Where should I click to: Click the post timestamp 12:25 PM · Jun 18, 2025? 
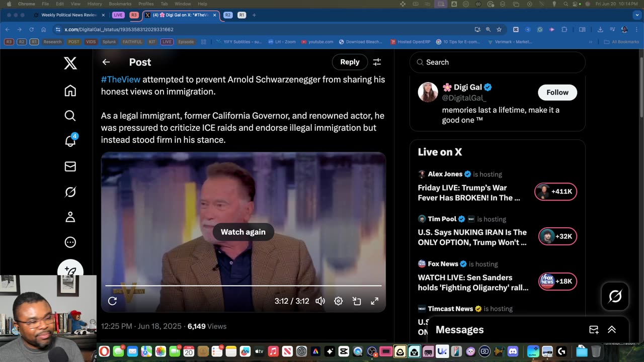(x=141, y=326)
